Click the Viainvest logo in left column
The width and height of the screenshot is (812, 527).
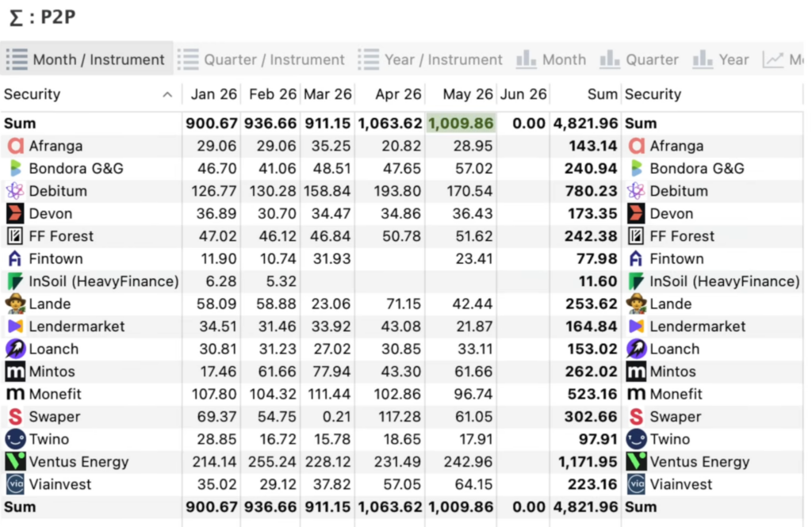click(15, 484)
